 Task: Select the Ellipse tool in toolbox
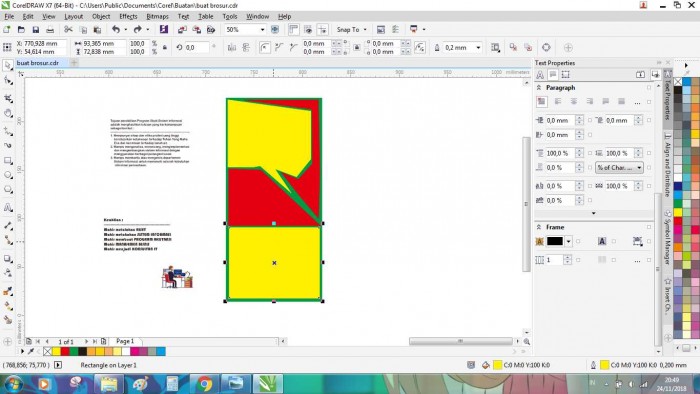coord(8,175)
